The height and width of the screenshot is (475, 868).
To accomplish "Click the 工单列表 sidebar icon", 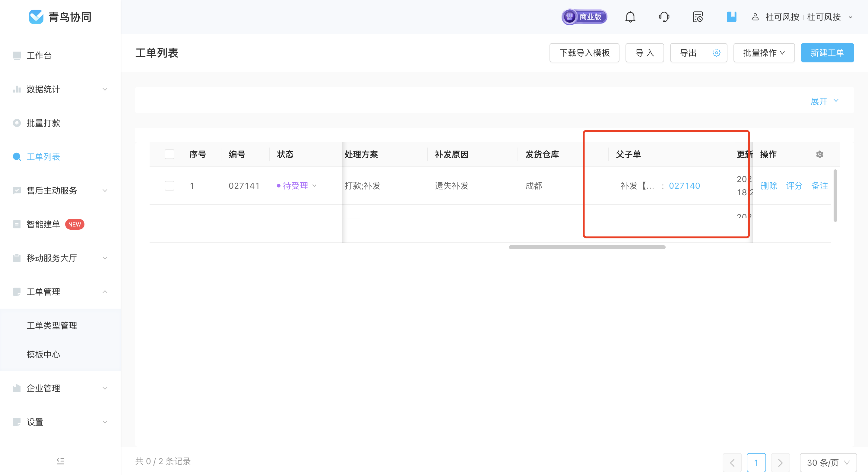I will (17, 156).
